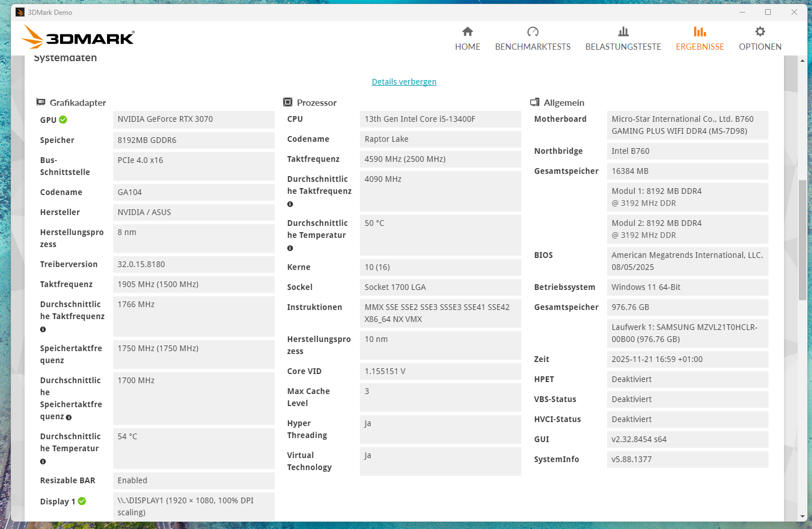Click the Prozessor chip icon
Viewport: 812px width, 529px height.
(x=288, y=102)
